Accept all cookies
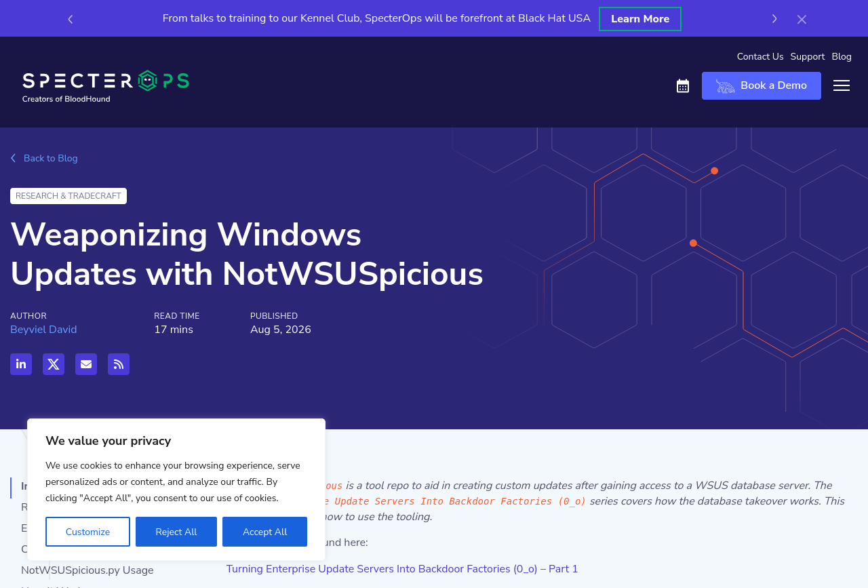This screenshot has height=588, width=868. [264, 532]
